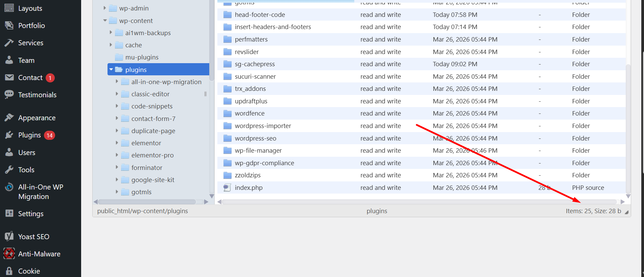Screen dimensions: 644x277
Task: Select the elementor folder in tree
Action: pos(146,143)
